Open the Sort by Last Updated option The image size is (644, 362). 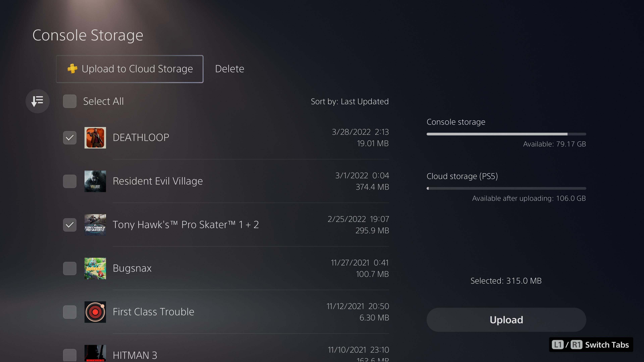coord(350,101)
